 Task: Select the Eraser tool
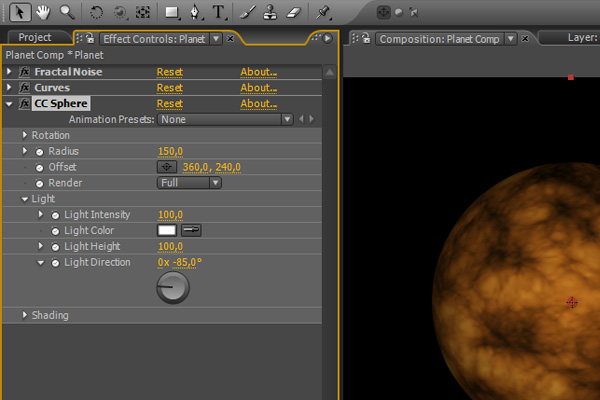(293, 12)
